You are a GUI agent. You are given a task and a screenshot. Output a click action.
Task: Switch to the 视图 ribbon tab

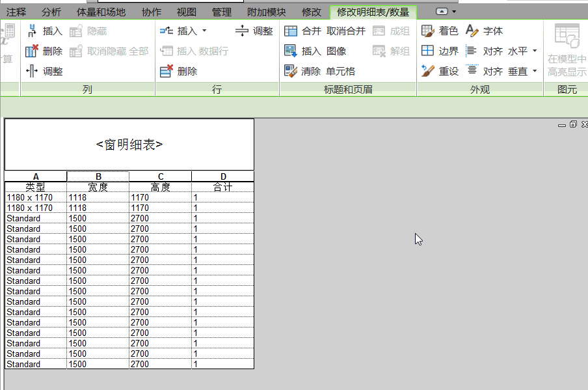tap(186, 12)
